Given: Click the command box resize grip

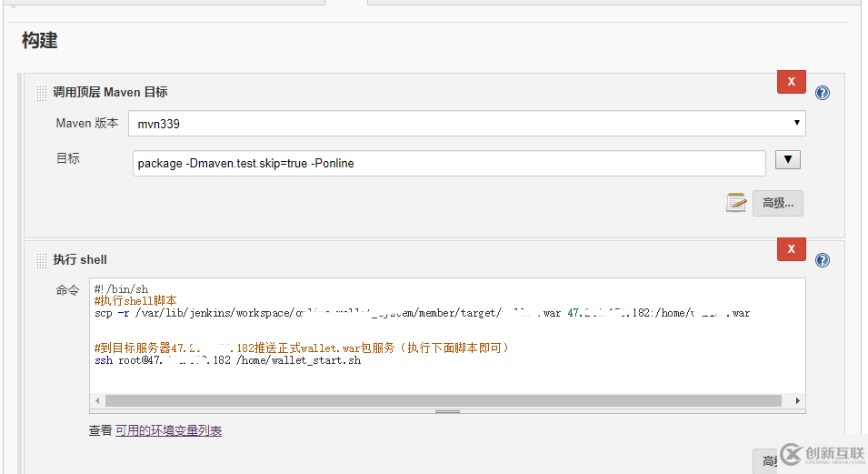Looking at the screenshot, I should 447,411.
